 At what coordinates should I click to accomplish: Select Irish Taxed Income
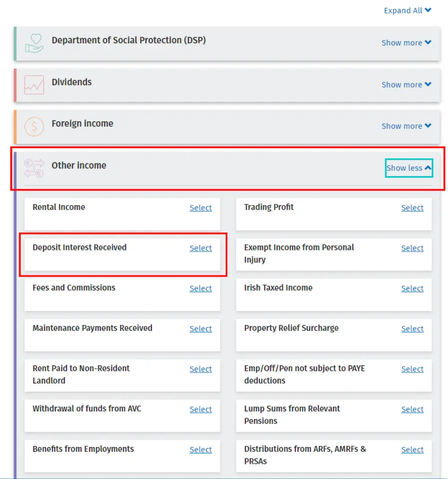pos(412,288)
